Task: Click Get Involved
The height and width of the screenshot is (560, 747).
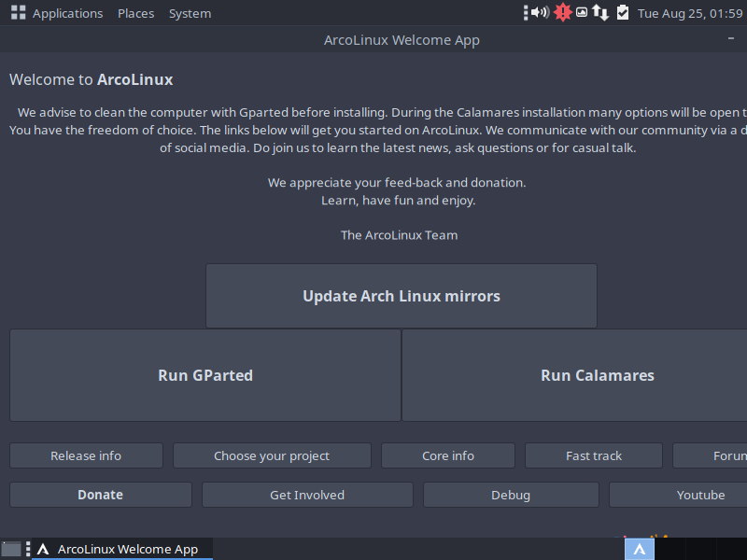Action: pos(307,495)
